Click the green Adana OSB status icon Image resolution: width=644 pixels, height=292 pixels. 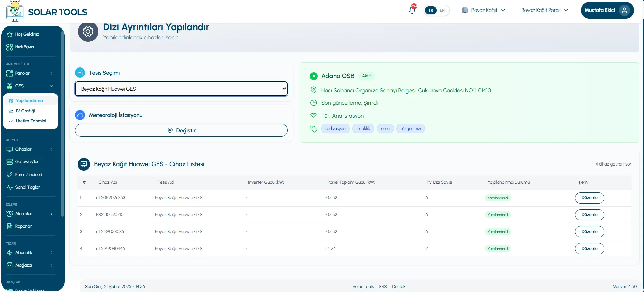(314, 76)
